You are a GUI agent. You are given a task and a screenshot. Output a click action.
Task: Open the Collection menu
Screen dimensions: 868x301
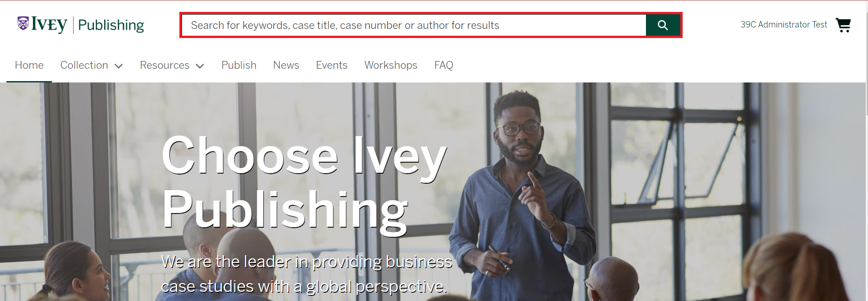click(84, 65)
